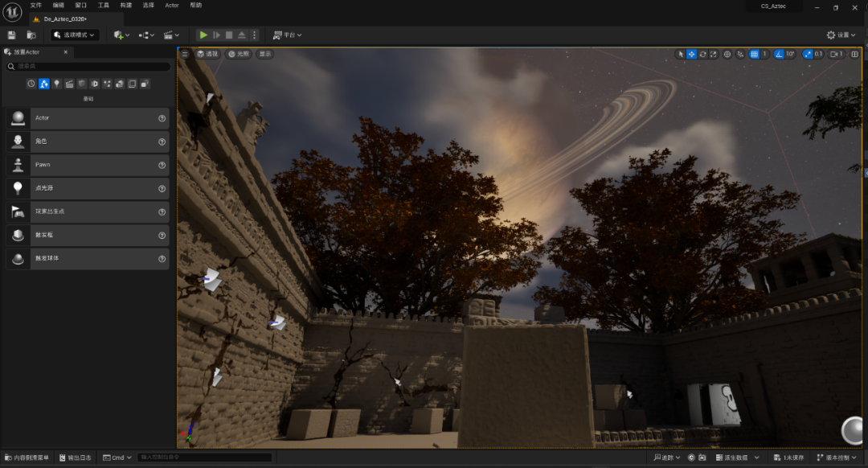Open the help icon on the Pawn row

(162, 165)
